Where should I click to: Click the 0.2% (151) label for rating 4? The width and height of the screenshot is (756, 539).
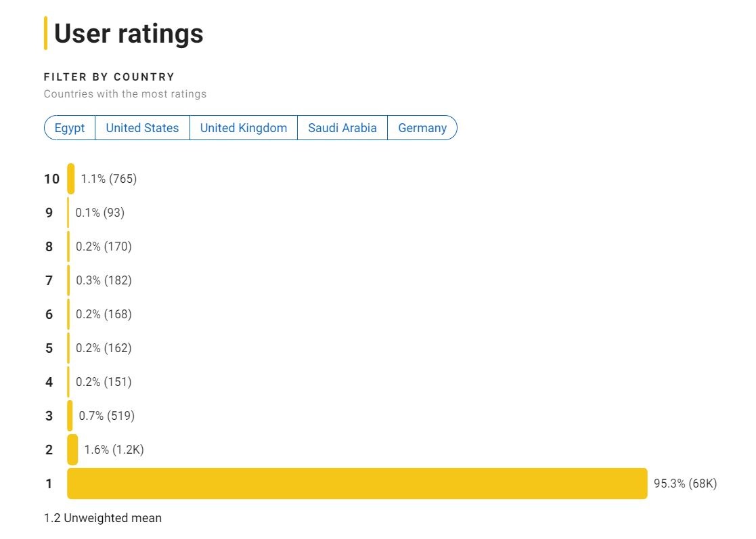coord(104,382)
